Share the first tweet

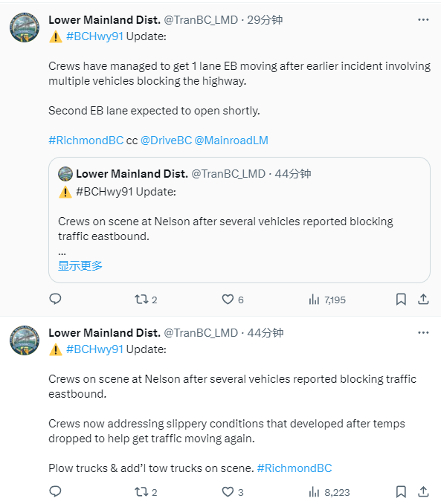click(423, 300)
